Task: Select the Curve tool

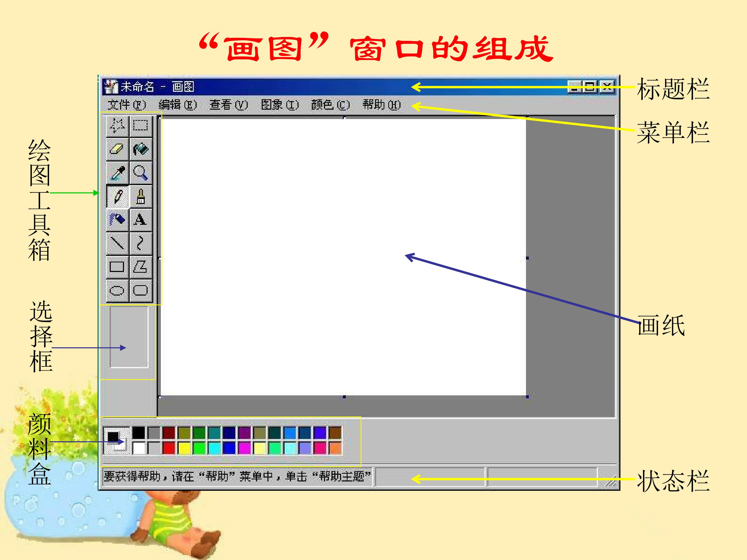Action: click(x=141, y=243)
